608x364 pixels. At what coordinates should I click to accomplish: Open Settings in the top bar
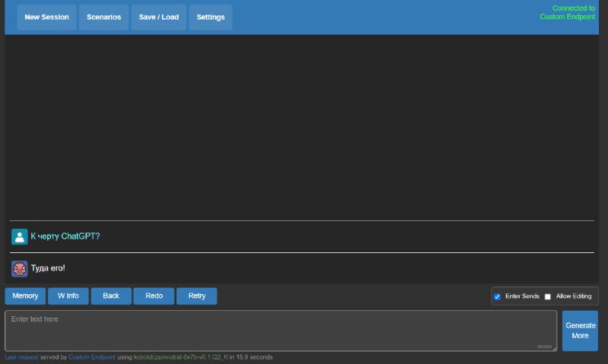coord(211,17)
